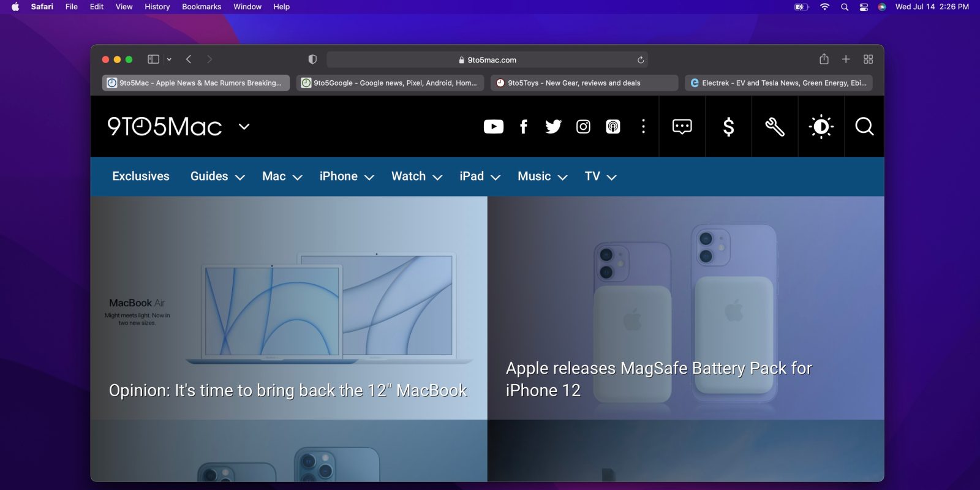980x490 pixels.
Task: Open the 9to5Mac YouTube channel icon
Action: [493, 127]
